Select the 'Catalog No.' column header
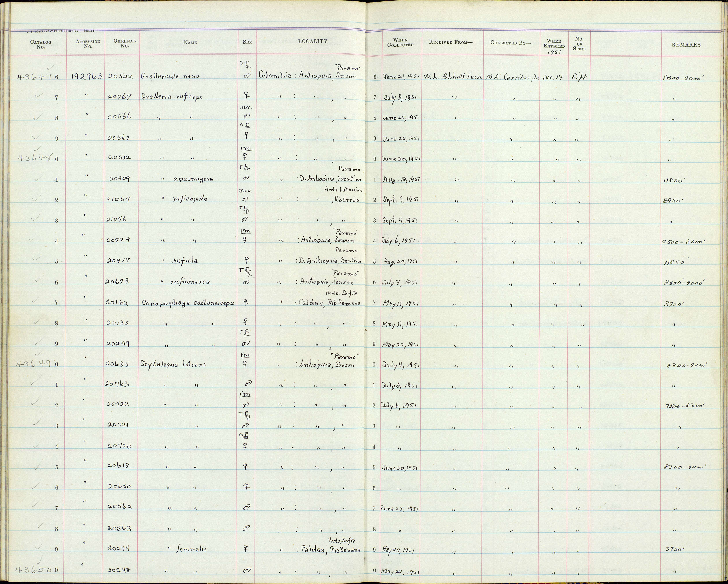The image size is (728, 584). coord(41,44)
